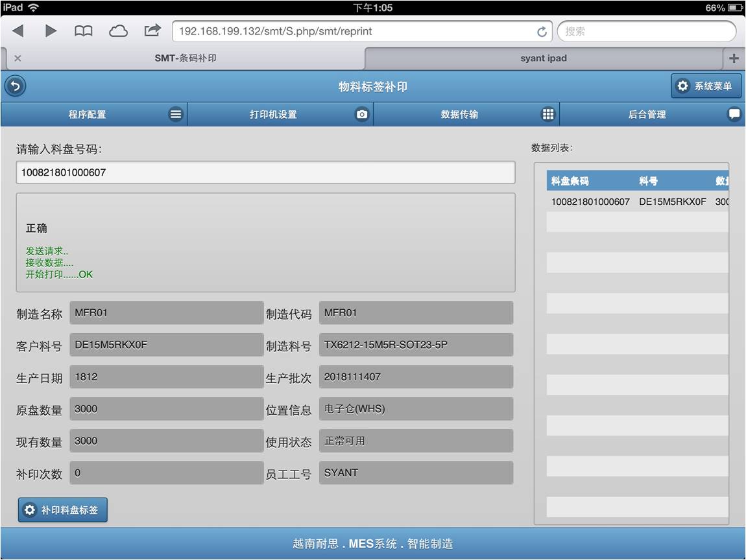Tap the list icon beside 程序配置
Screen dimensions: 746x560
176,114
